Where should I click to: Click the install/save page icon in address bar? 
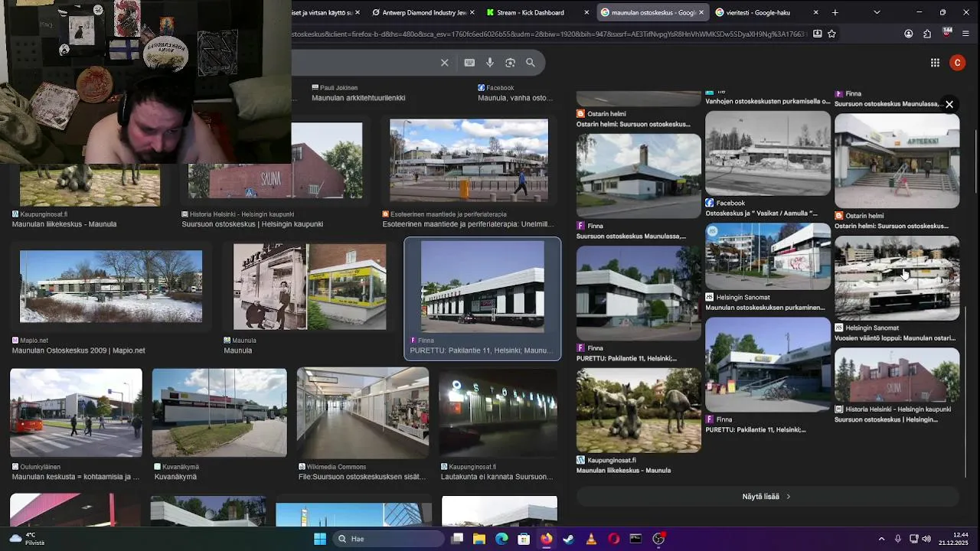coord(818,34)
